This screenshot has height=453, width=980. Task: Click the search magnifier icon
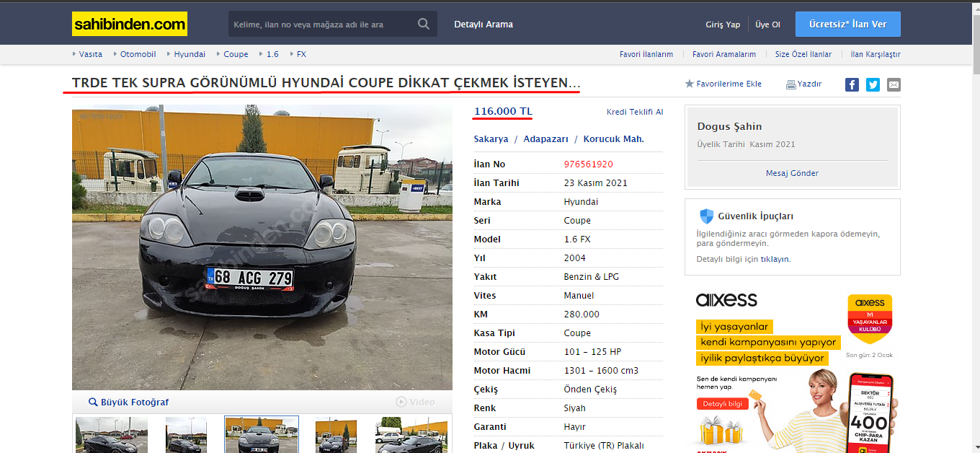tap(424, 24)
